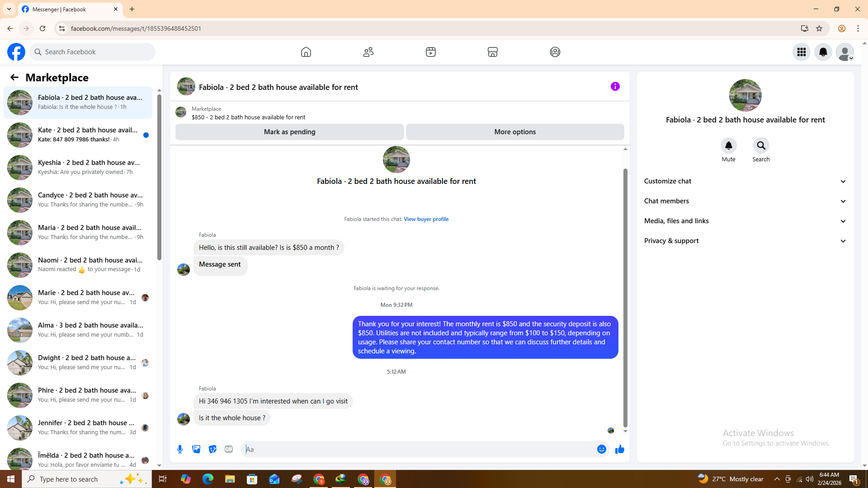Attach a file with the photo icon

click(x=196, y=449)
